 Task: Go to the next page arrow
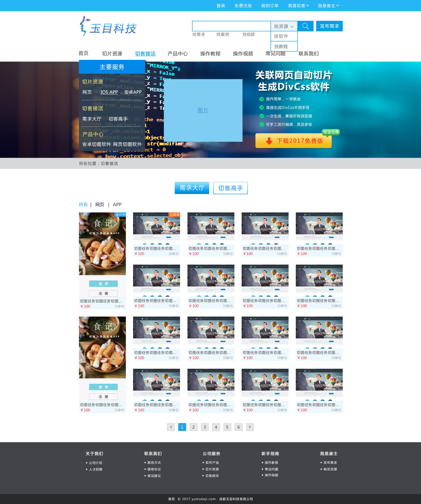pos(250,427)
